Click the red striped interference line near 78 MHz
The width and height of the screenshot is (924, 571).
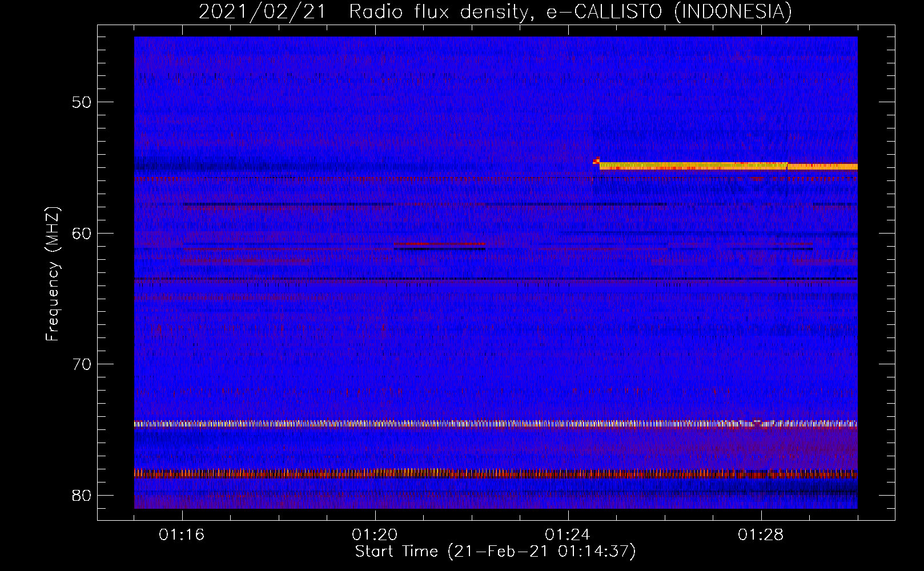coord(496,473)
